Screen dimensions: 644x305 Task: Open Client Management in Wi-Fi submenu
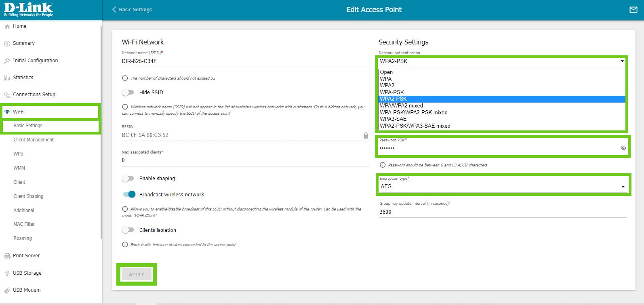[34, 140]
